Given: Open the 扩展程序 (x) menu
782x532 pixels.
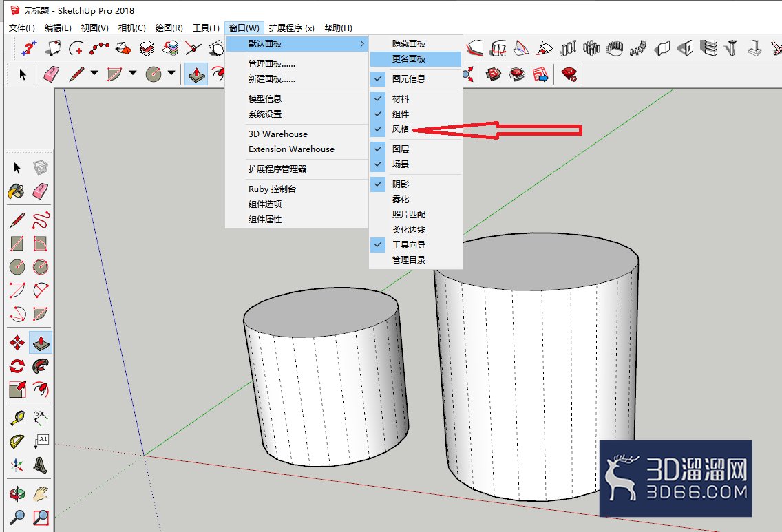Looking at the screenshot, I should point(291,28).
